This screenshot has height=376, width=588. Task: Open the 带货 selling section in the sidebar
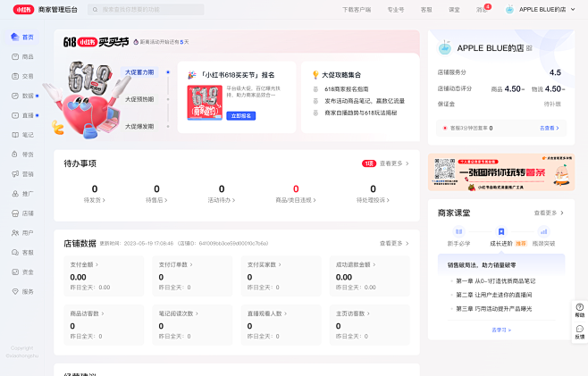(23, 155)
